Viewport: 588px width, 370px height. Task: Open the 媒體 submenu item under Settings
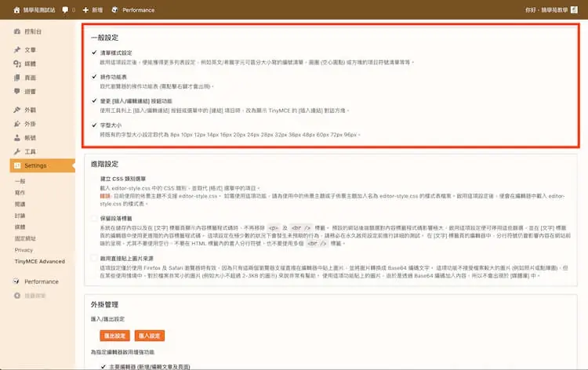(20, 227)
